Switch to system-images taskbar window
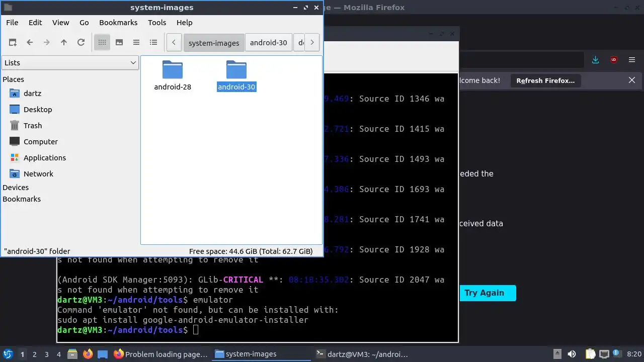Screen dimensions: 644x362 (x=262, y=354)
